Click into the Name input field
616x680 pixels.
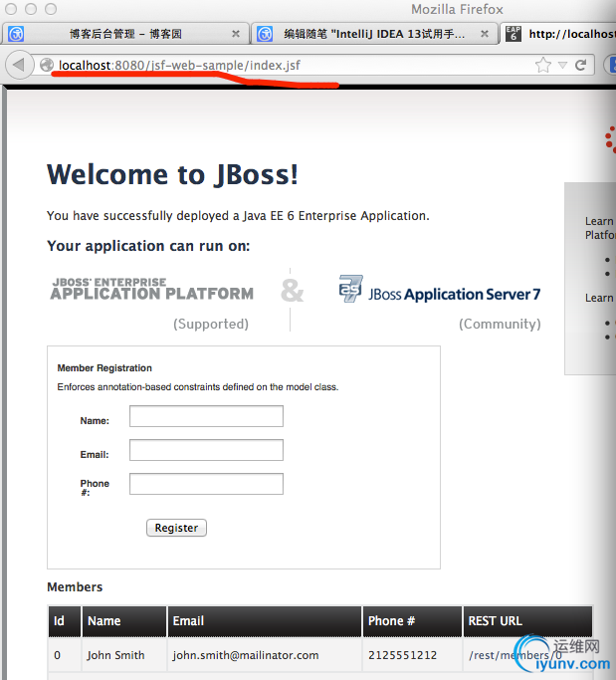click(x=206, y=416)
